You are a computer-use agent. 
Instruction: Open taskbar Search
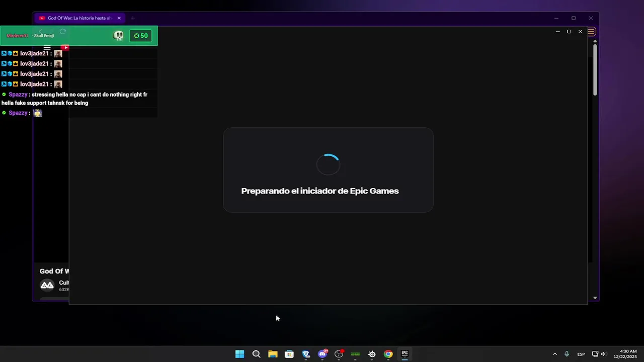pyautogui.click(x=256, y=354)
